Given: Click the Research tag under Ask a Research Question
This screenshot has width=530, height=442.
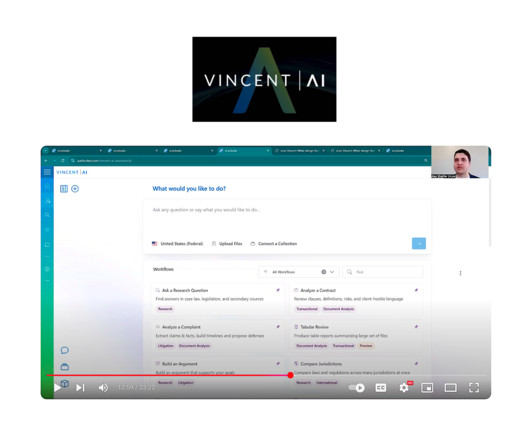Looking at the screenshot, I should coord(165,309).
